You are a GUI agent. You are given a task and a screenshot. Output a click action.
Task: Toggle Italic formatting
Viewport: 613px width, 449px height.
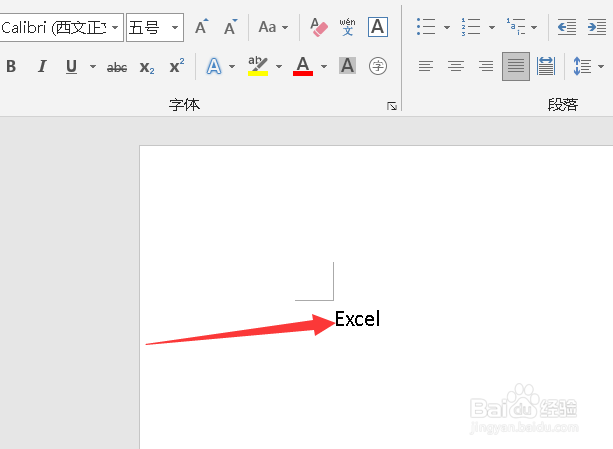[x=42, y=66]
